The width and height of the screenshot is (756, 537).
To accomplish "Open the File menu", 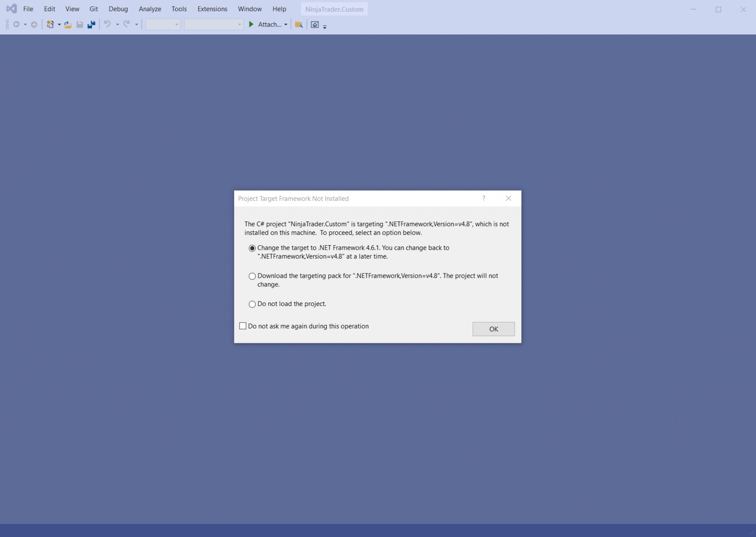I will click(x=28, y=9).
